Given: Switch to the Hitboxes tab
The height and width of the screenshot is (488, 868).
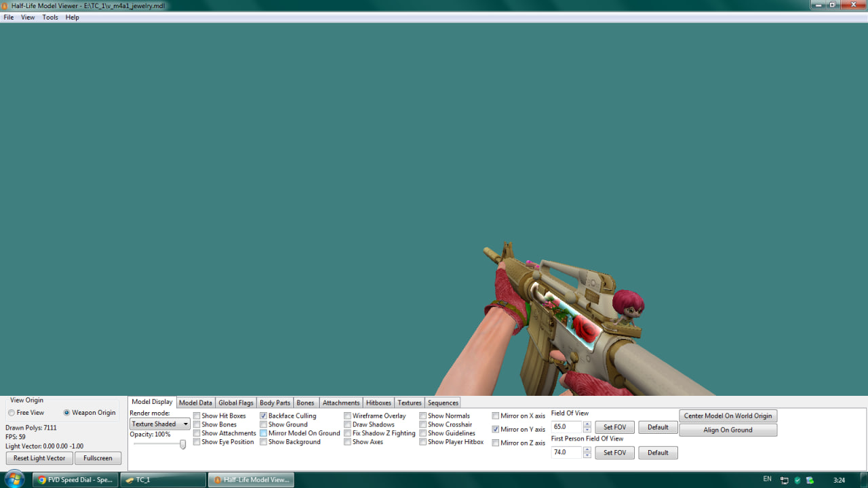Looking at the screenshot, I should pyautogui.click(x=378, y=403).
